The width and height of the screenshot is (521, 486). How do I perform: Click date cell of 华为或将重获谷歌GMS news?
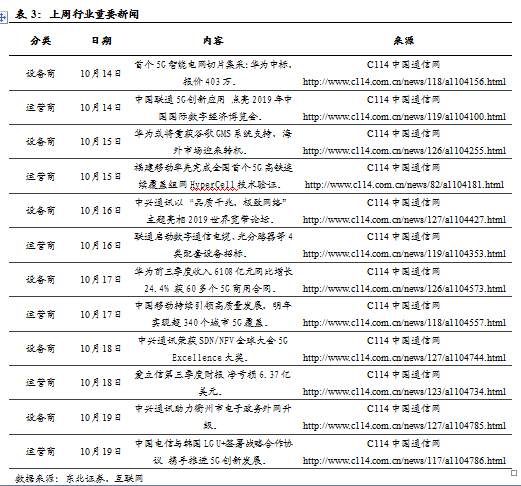coord(100,142)
